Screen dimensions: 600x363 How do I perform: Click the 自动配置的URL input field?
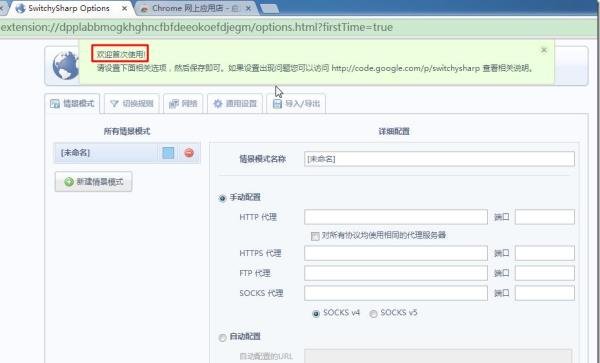click(438, 356)
